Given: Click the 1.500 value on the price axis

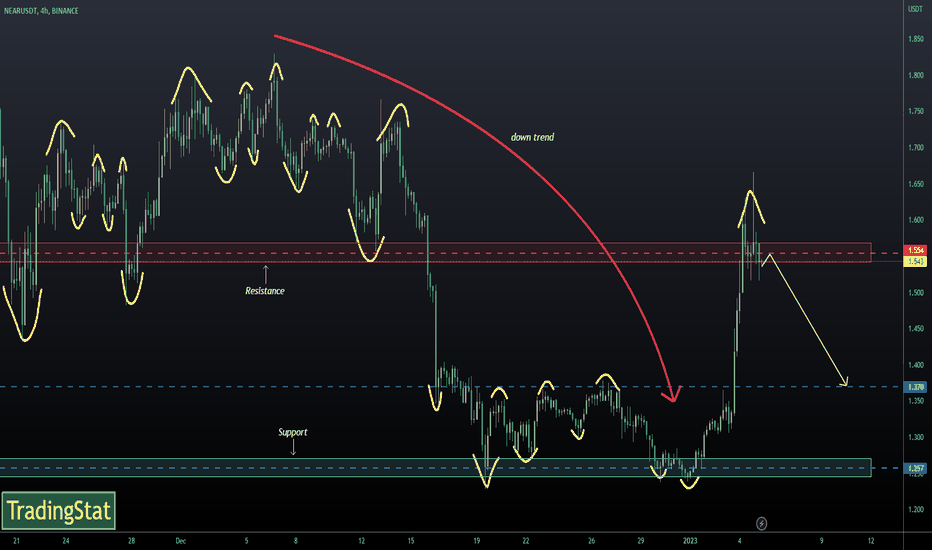Looking at the screenshot, I should click(916, 293).
